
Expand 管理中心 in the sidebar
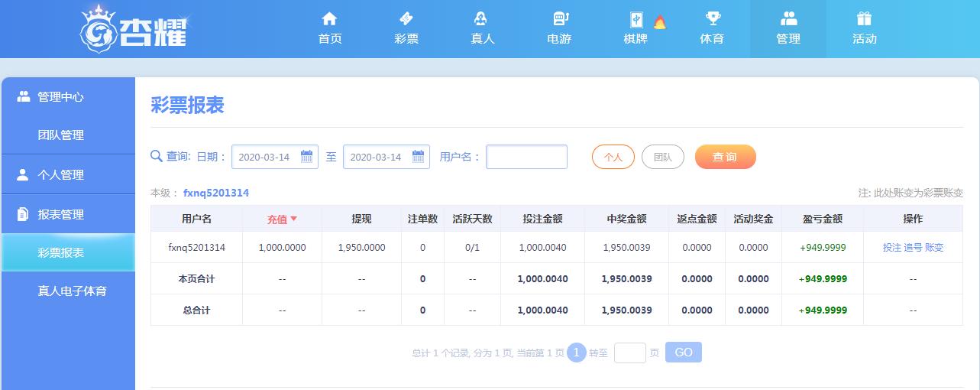(x=60, y=97)
